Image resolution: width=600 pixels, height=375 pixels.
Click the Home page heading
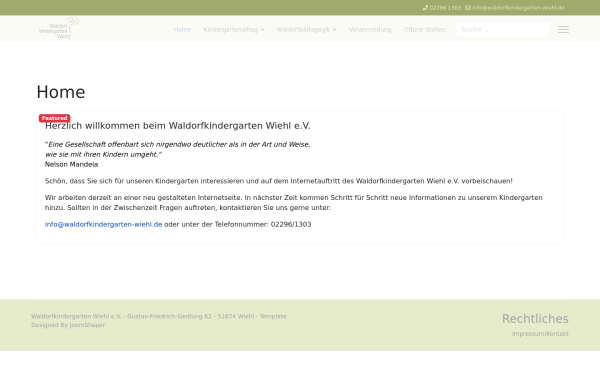pyautogui.click(x=61, y=92)
